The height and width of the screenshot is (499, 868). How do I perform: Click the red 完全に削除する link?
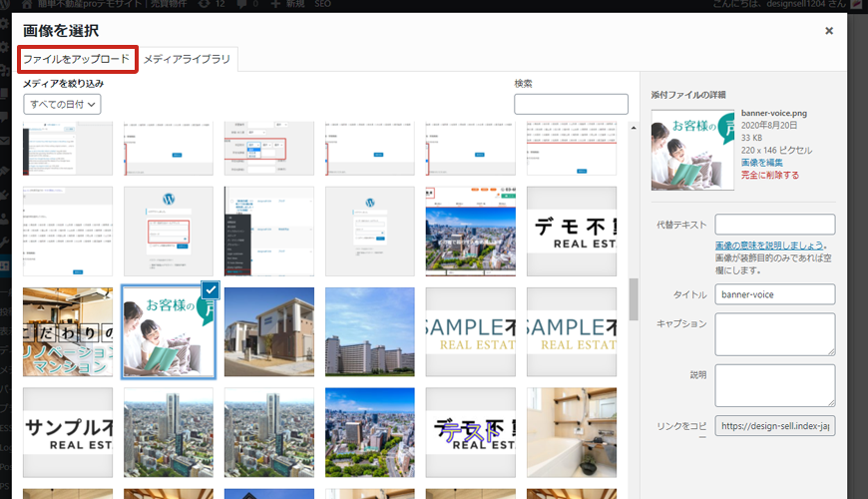[770, 175]
